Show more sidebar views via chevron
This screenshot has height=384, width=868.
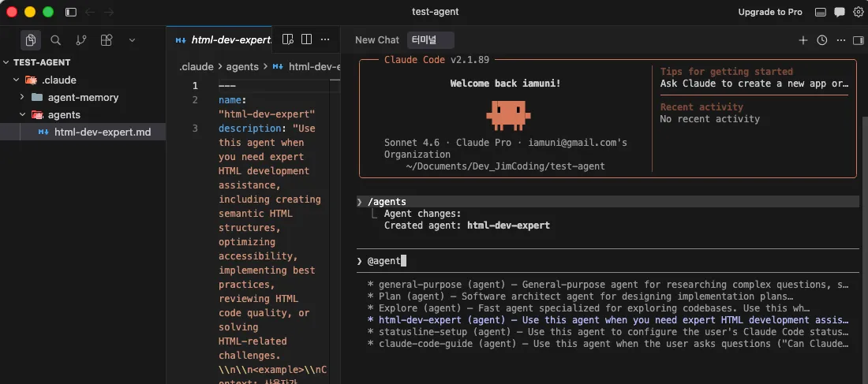pyautogui.click(x=132, y=39)
